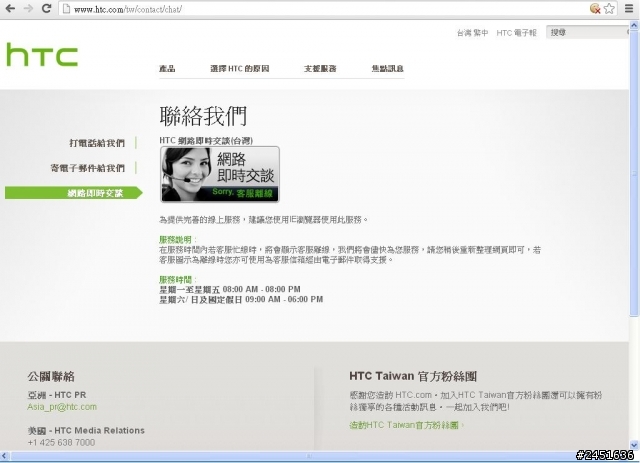
Task: Visit 造訪HTC Taiwan官方粉絲團 link
Action: coord(406,425)
